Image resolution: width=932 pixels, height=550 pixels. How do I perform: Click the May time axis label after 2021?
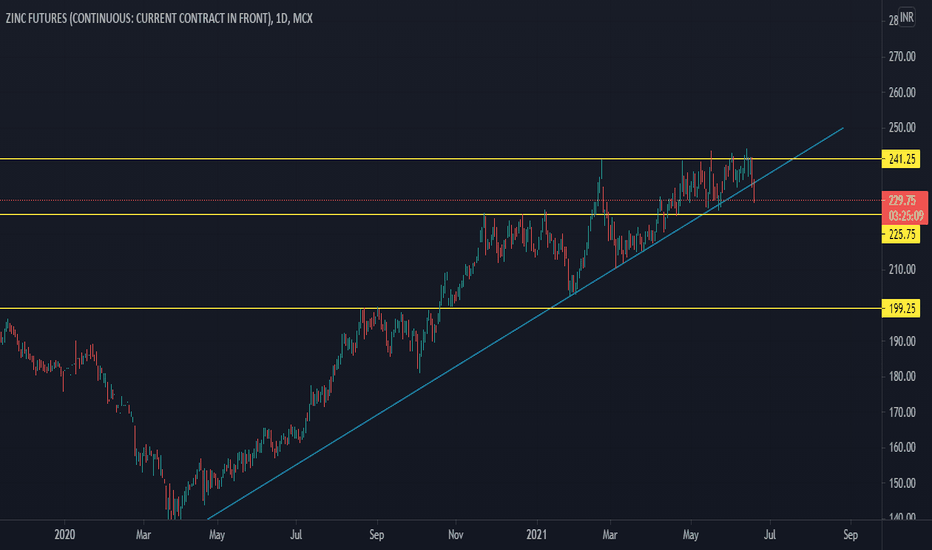(690, 535)
